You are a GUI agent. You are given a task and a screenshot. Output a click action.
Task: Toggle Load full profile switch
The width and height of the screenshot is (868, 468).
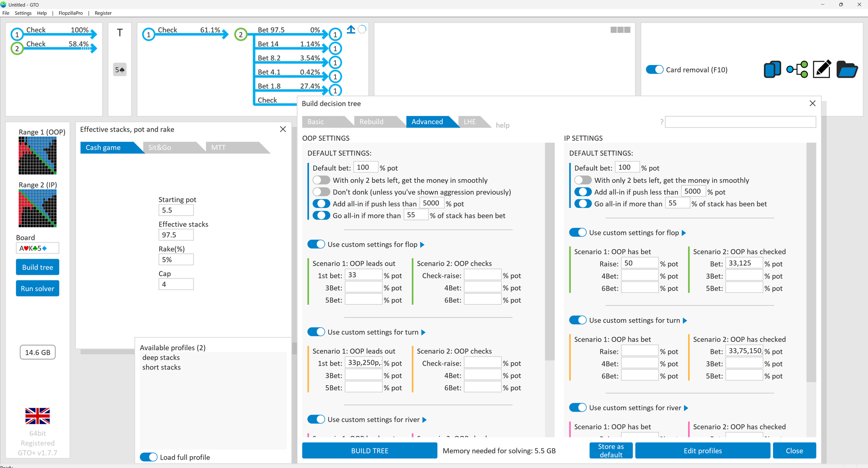(x=148, y=457)
